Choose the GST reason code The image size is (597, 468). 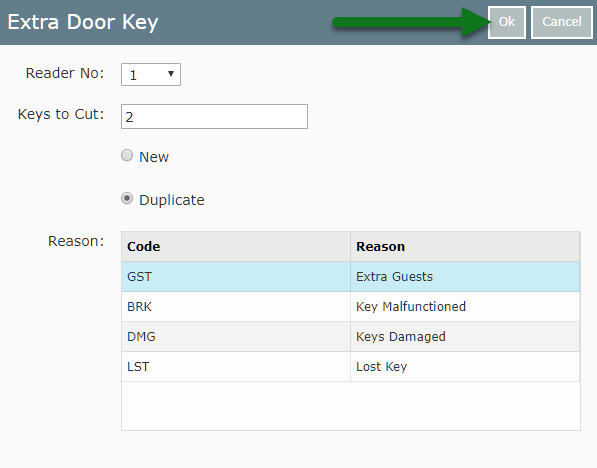coord(139,276)
